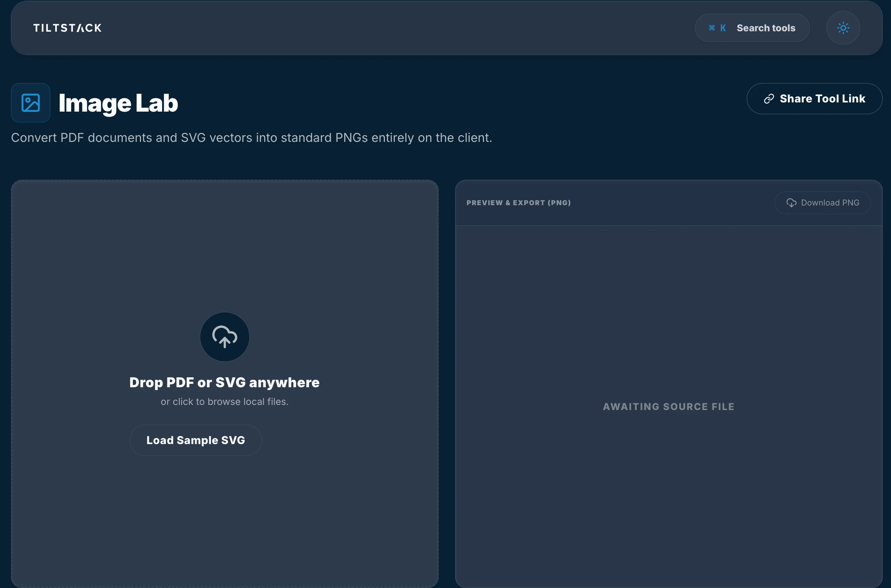891x588 pixels.
Task: Click 'or click to browse local files' text
Action: pos(224,402)
